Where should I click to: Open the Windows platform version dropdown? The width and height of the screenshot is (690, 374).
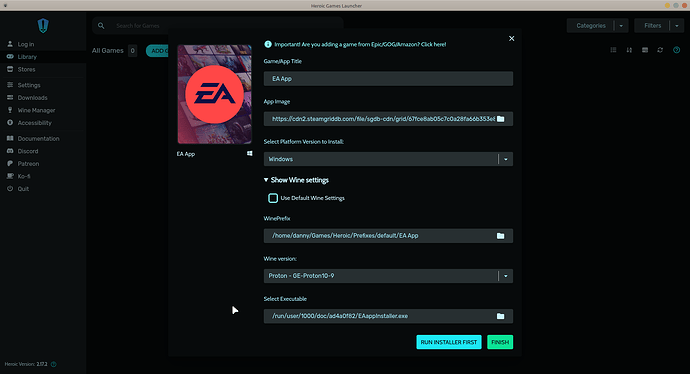pos(388,159)
